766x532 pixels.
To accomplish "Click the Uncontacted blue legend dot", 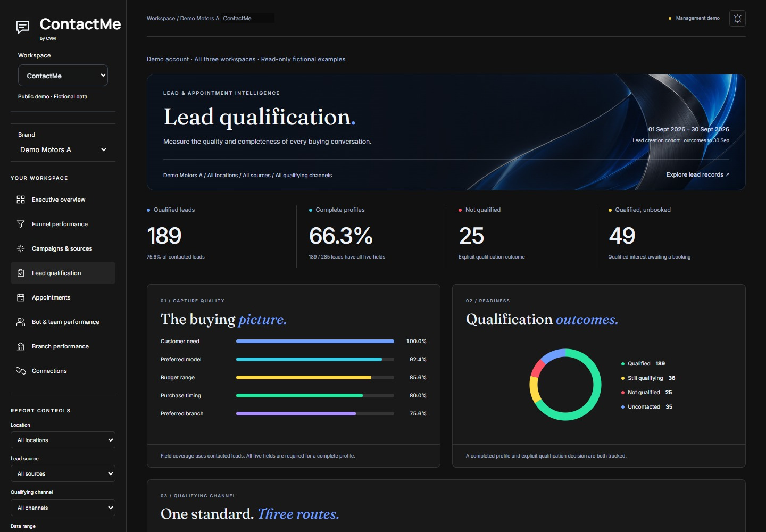I will [x=623, y=407].
